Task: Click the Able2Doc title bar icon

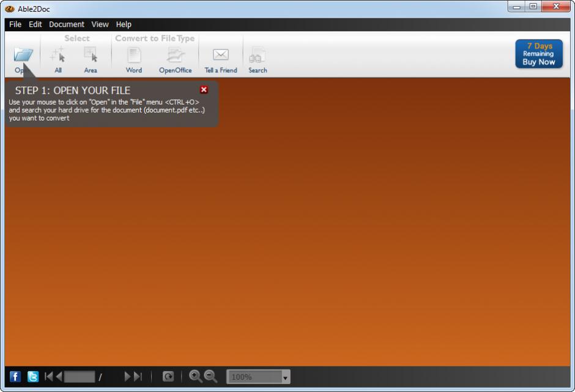Action: point(10,9)
